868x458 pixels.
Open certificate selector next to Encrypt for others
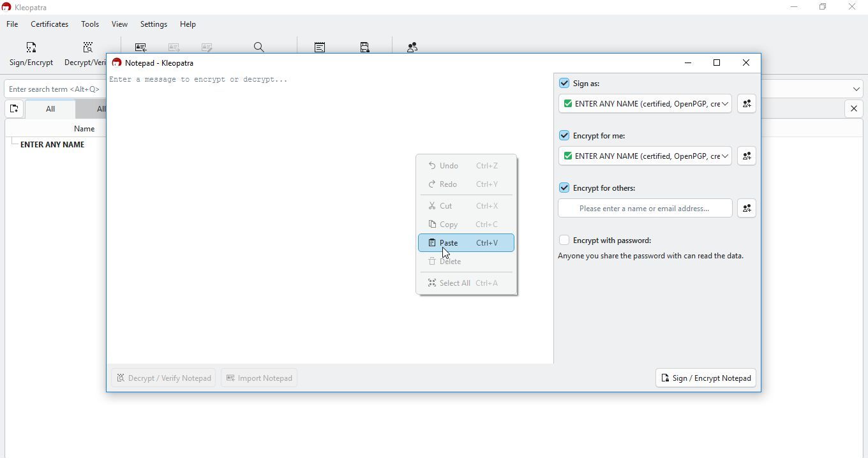(747, 209)
